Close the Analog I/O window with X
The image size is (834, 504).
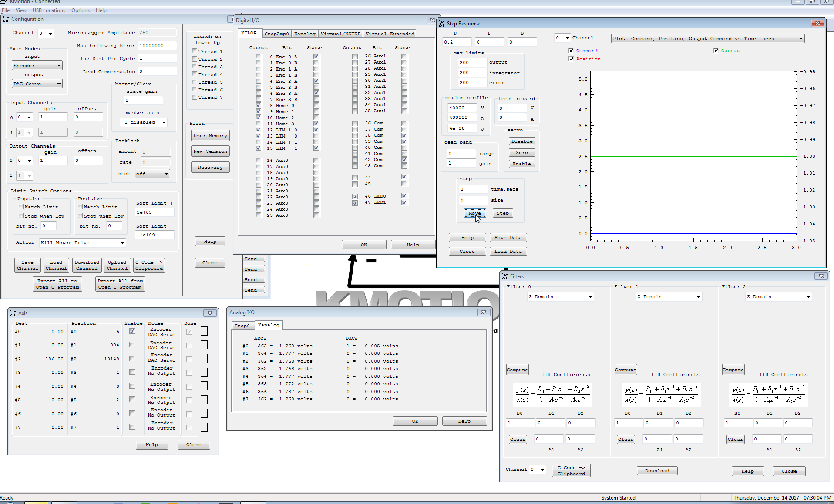484,312
